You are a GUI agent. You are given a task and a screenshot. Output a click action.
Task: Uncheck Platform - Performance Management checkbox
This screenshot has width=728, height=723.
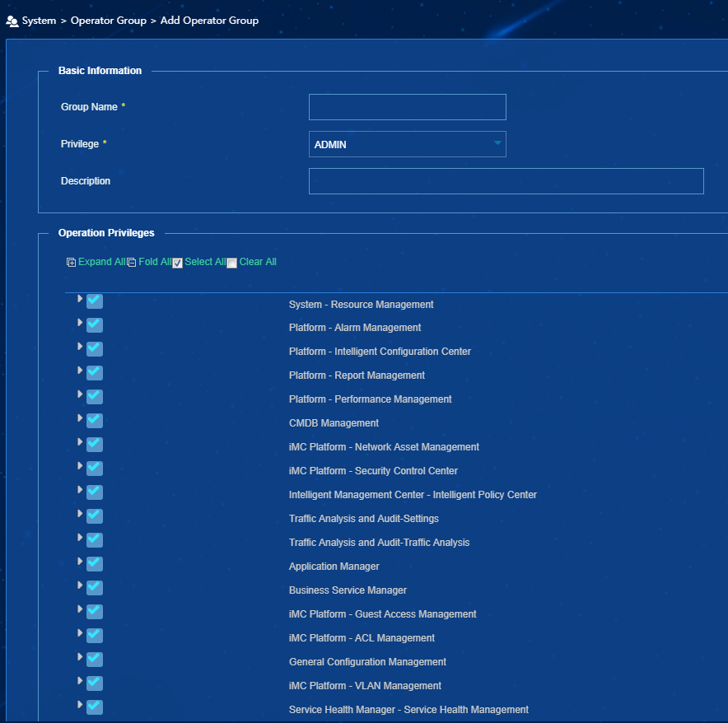[95, 397]
